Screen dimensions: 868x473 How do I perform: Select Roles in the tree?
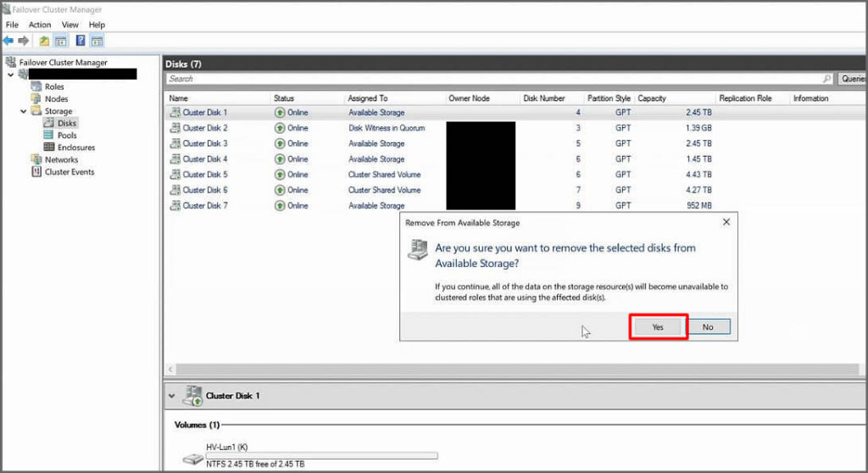[x=54, y=86]
